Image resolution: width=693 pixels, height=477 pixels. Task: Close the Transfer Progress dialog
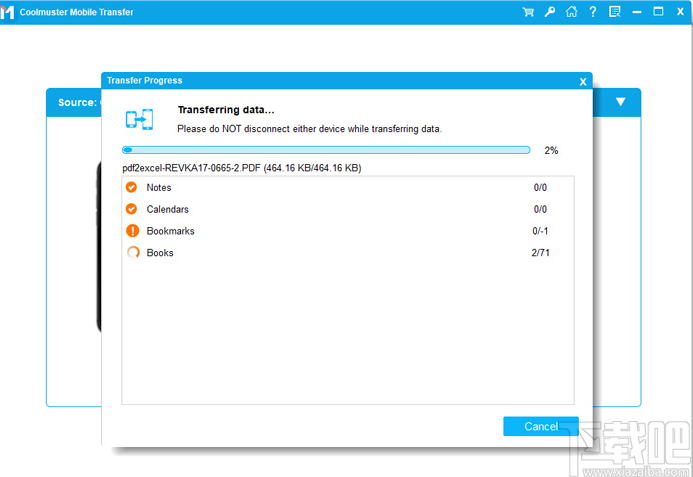point(583,82)
